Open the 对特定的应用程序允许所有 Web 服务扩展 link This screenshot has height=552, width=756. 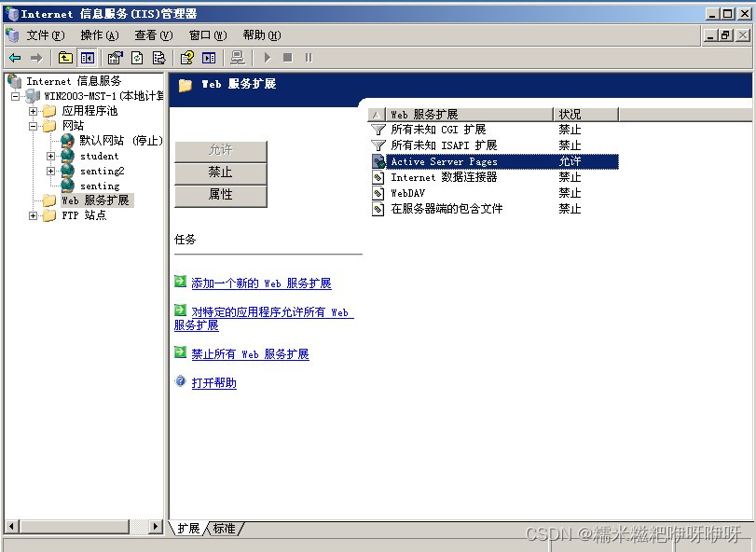click(264, 319)
